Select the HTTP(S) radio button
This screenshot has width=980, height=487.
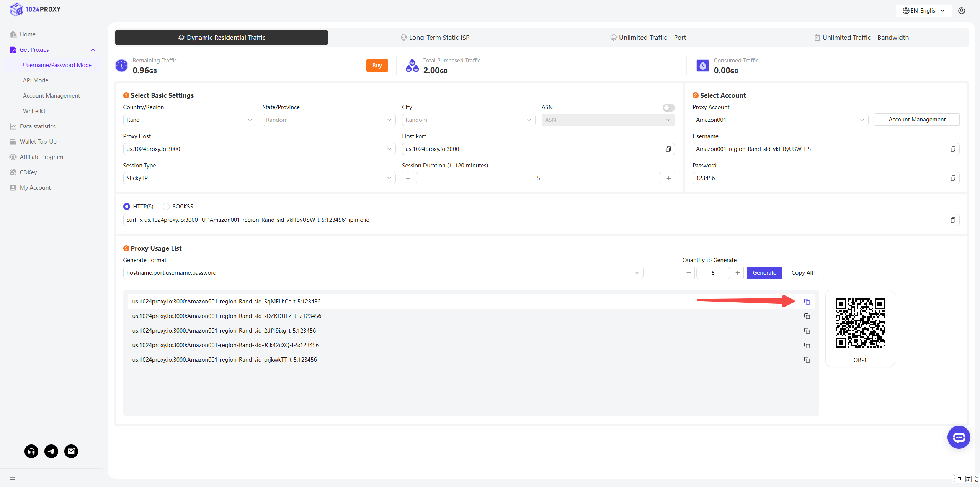pos(127,207)
